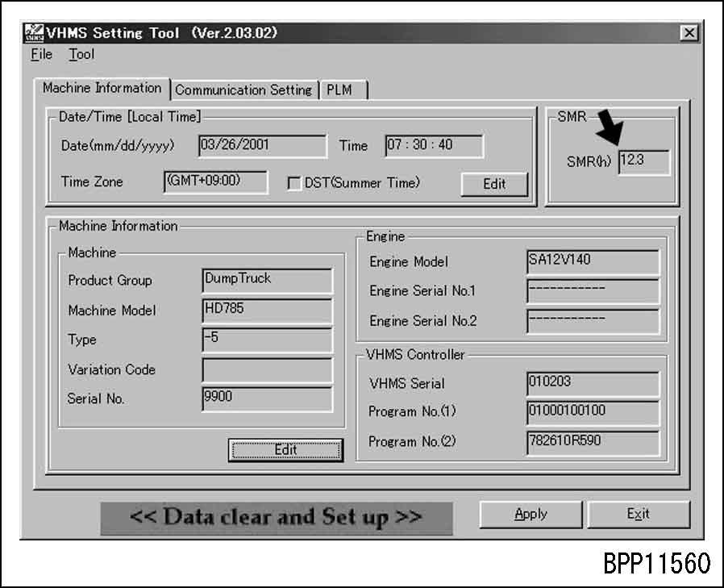724x588 pixels.
Task: Open the Tool menu
Action: coord(81,55)
